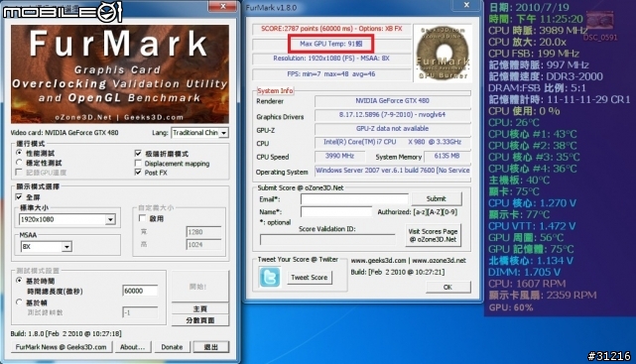Select the 基於時間 radio button
Image resolution: width=636 pixels, height=364 pixels.
click(x=19, y=281)
